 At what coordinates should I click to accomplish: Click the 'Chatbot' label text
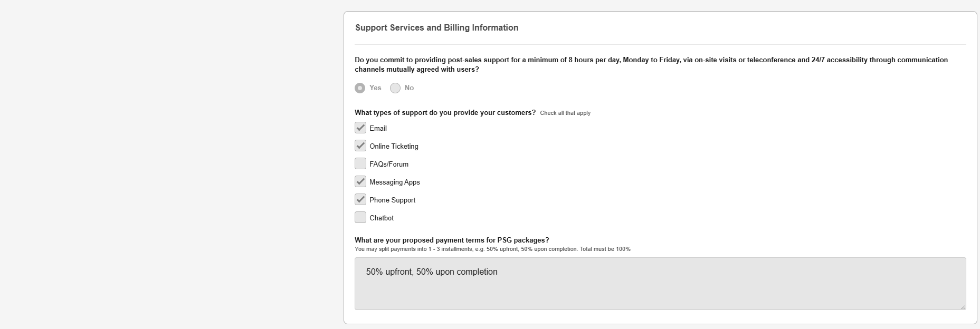coord(382,218)
